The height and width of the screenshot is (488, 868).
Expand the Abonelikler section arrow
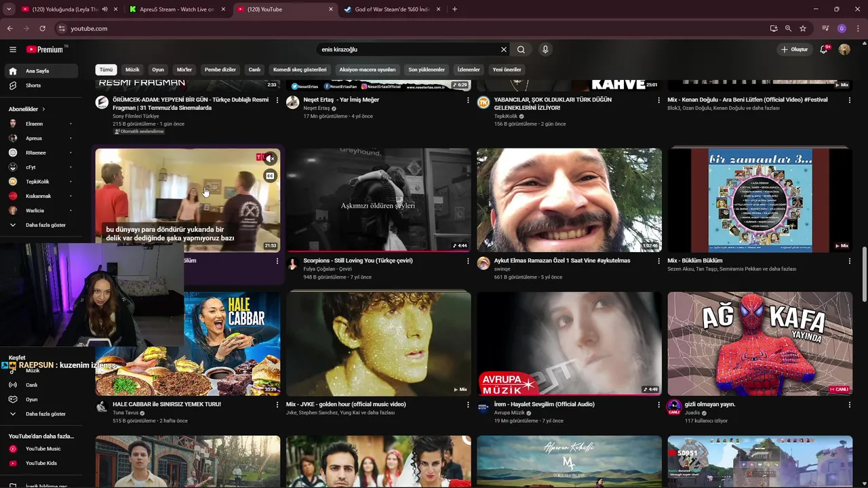coord(43,109)
